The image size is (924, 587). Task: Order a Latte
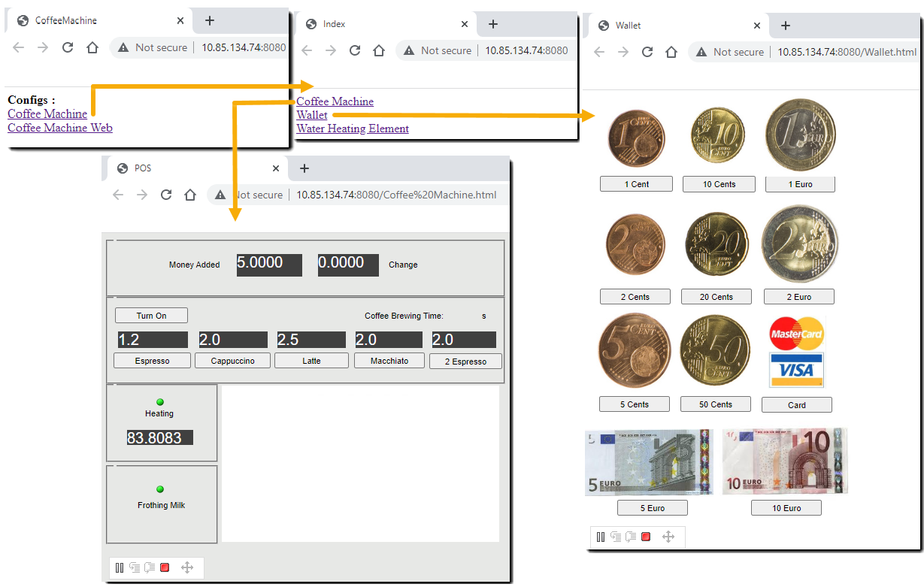pos(311,361)
